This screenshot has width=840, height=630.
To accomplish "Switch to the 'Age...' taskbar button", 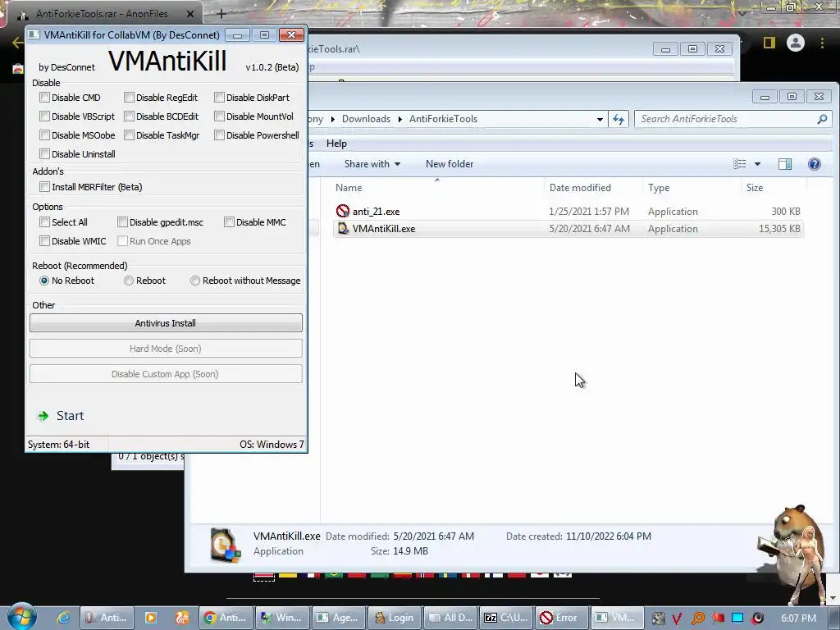I will [x=337, y=618].
